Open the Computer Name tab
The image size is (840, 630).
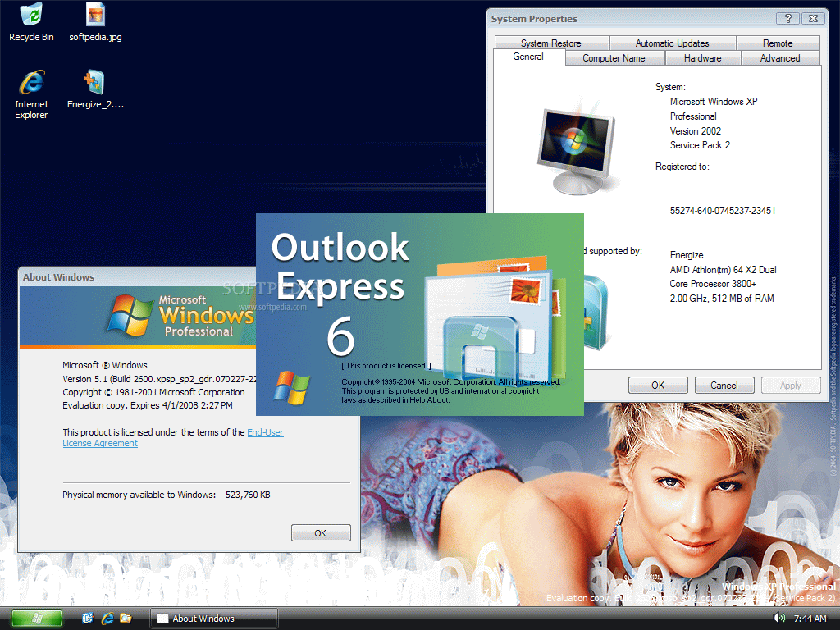614,58
